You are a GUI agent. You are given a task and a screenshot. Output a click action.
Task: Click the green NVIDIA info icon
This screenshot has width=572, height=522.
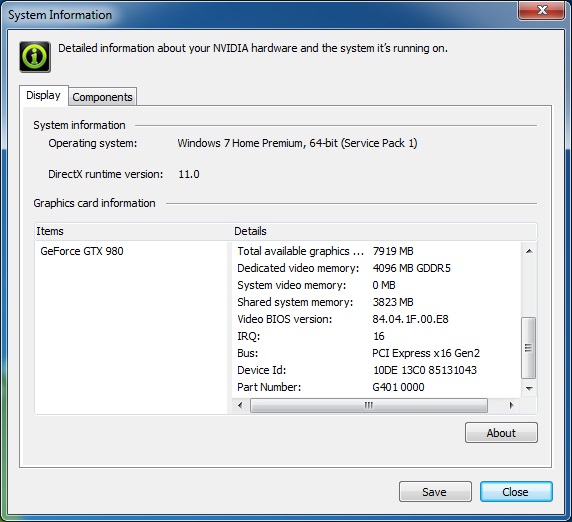coord(35,57)
